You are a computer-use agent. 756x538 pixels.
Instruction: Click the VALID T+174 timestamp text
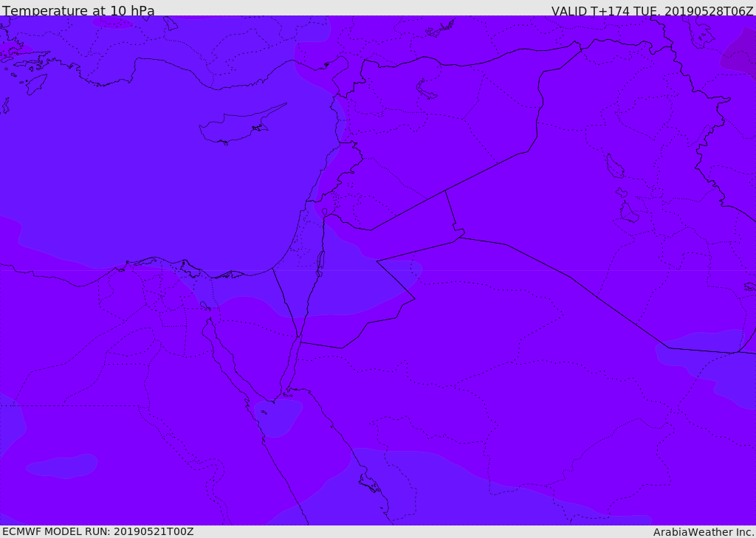click(652, 11)
